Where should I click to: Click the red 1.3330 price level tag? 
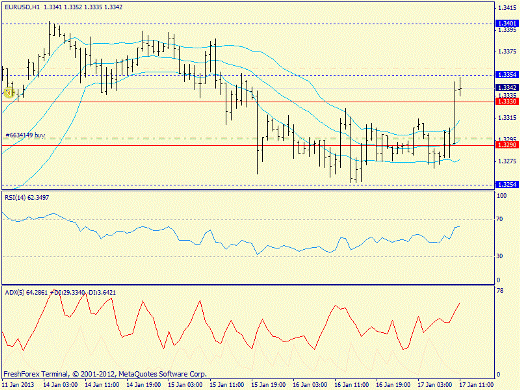(x=507, y=101)
